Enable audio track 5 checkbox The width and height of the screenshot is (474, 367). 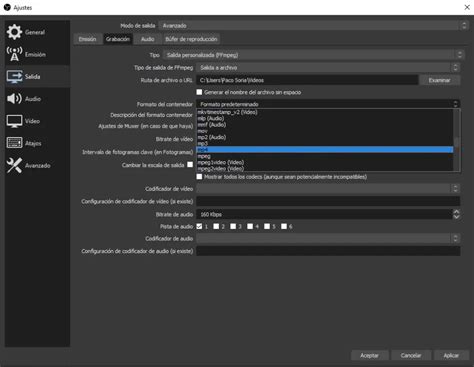(267, 226)
